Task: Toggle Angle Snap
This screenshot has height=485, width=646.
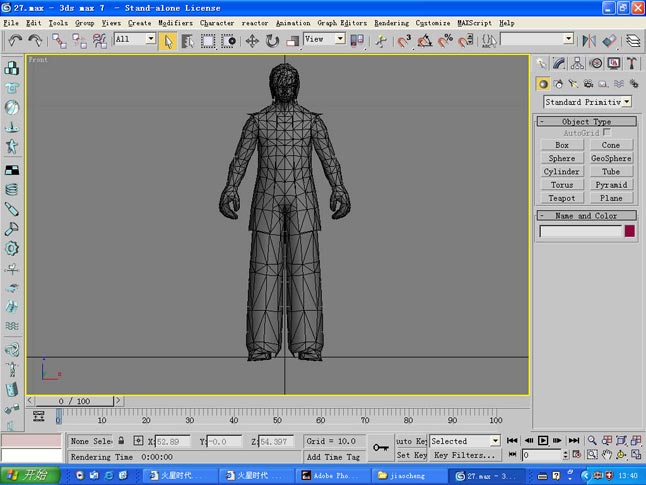Action: click(424, 41)
